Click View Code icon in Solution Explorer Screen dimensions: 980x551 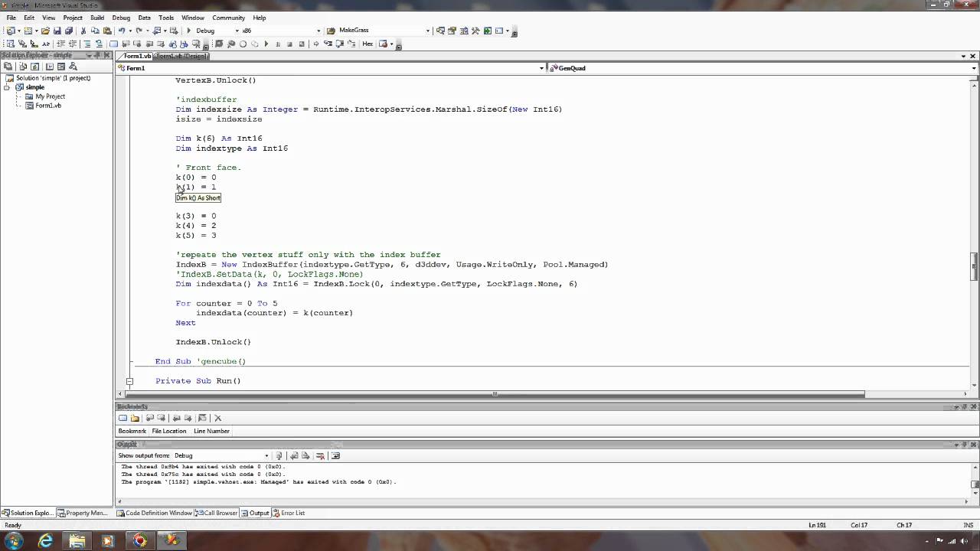point(50,67)
